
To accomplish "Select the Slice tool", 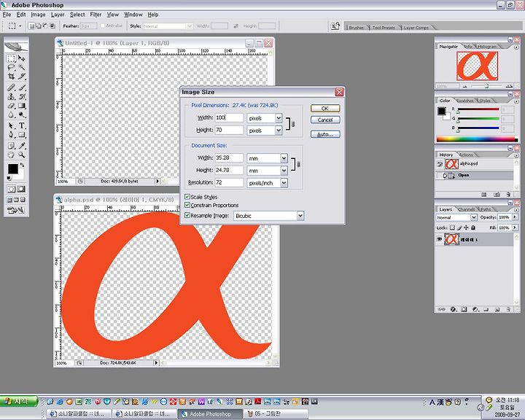I will [x=22, y=77].
